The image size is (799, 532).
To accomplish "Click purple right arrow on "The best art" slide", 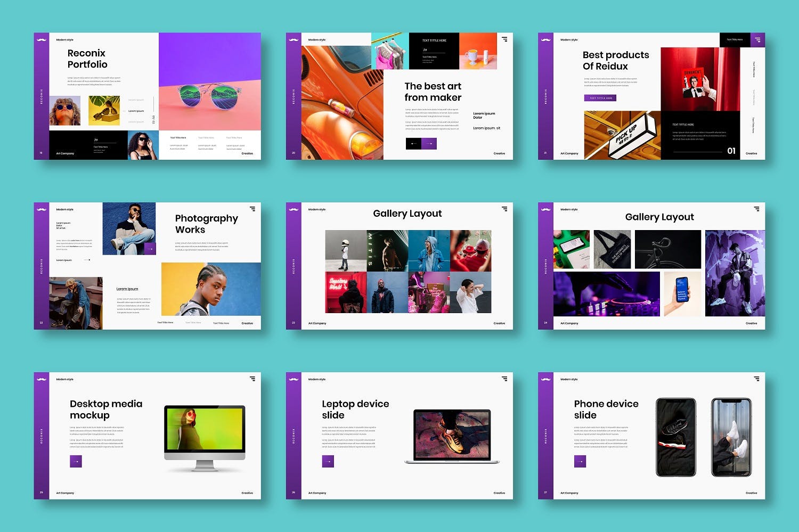I will point(429,144).
